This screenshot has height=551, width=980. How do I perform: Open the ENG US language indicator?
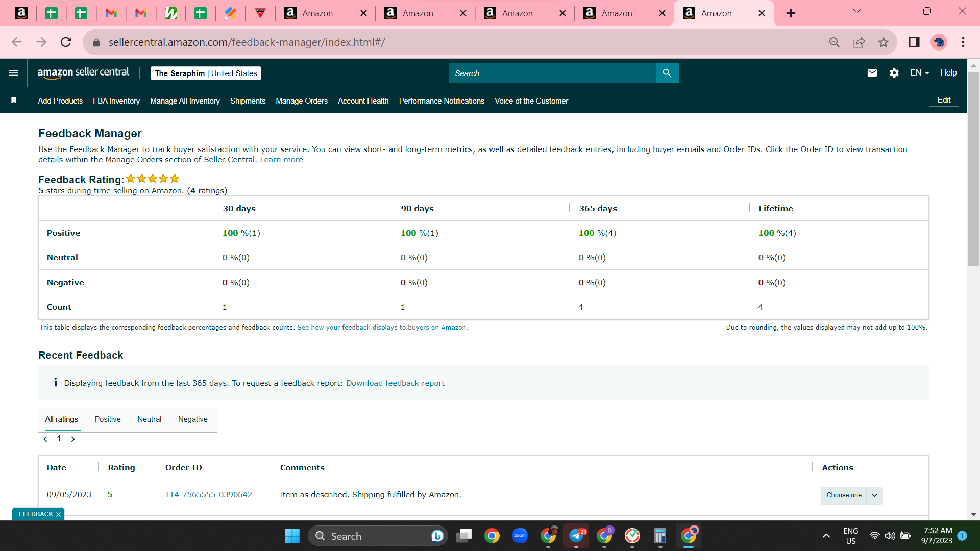tap(851, 536)
